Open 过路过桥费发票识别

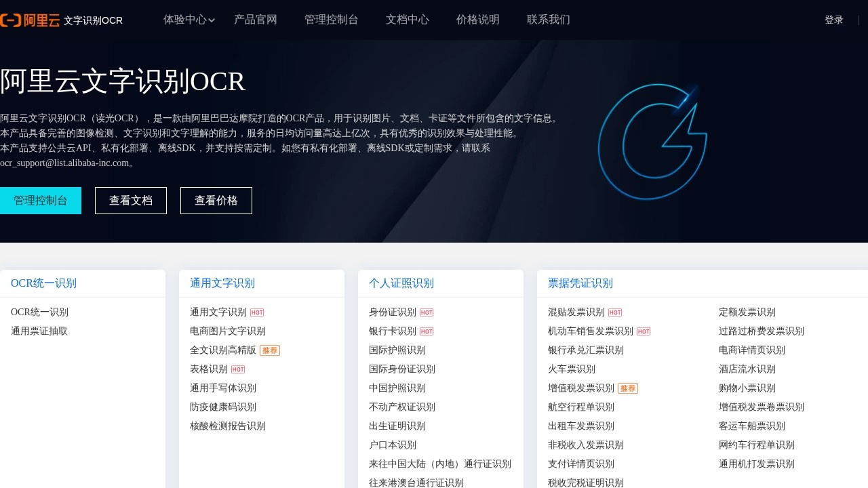click(x=762, y=331)
